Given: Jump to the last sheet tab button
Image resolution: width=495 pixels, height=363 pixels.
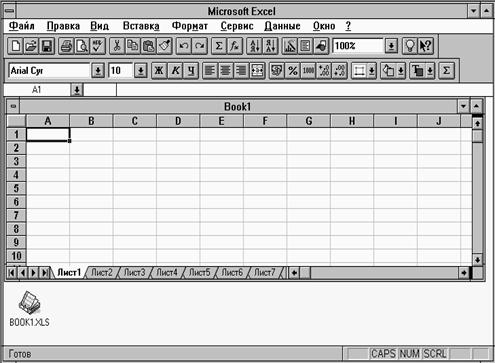Looking at the screenshot, I should [44, 273].
